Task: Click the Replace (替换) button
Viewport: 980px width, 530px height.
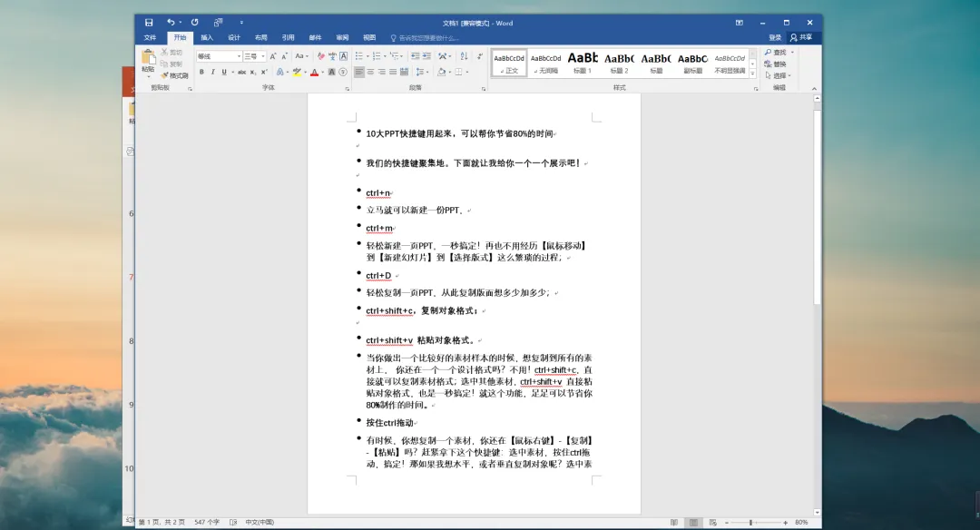Action: pyautogui.click(x=776, y=64)
